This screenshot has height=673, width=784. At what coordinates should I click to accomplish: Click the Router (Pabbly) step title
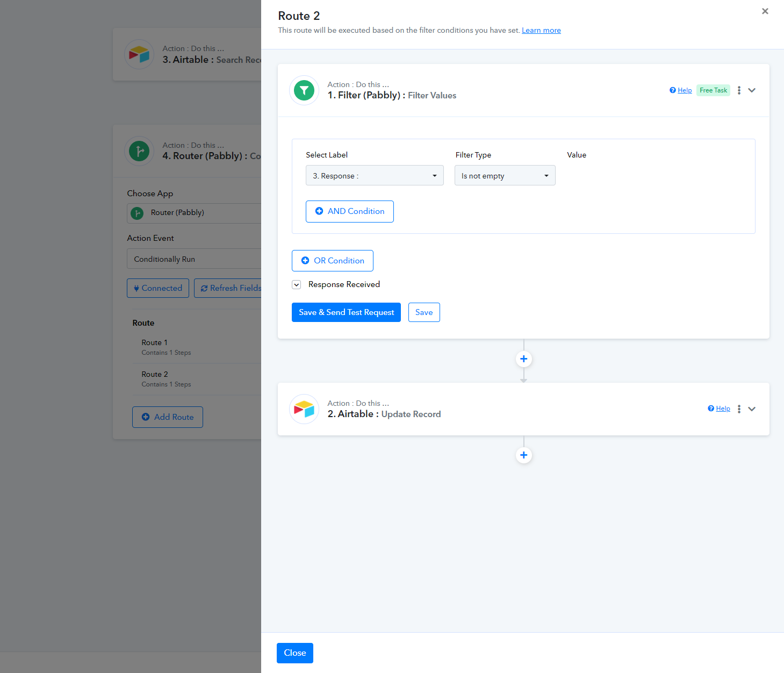click(x=212, y=156)
